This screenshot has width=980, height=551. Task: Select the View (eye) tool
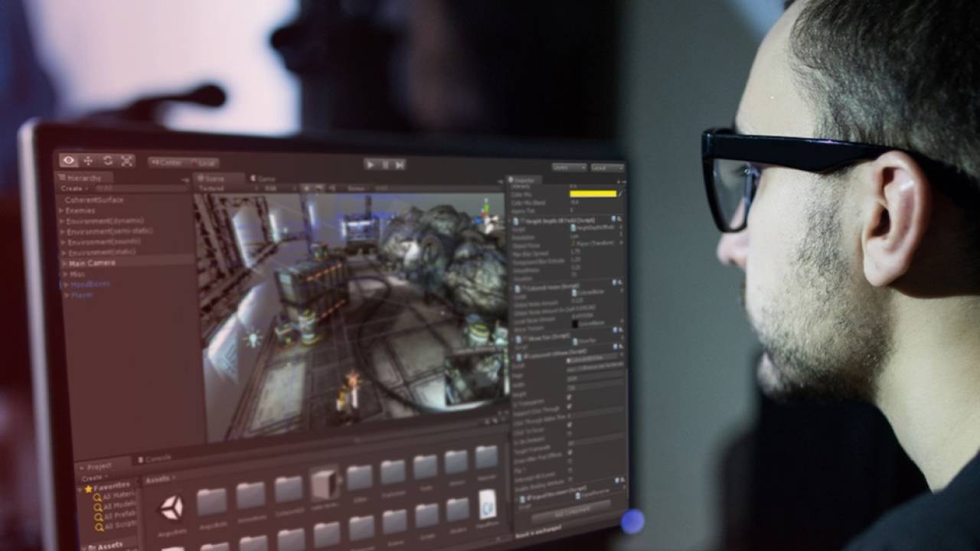[69, 160]
